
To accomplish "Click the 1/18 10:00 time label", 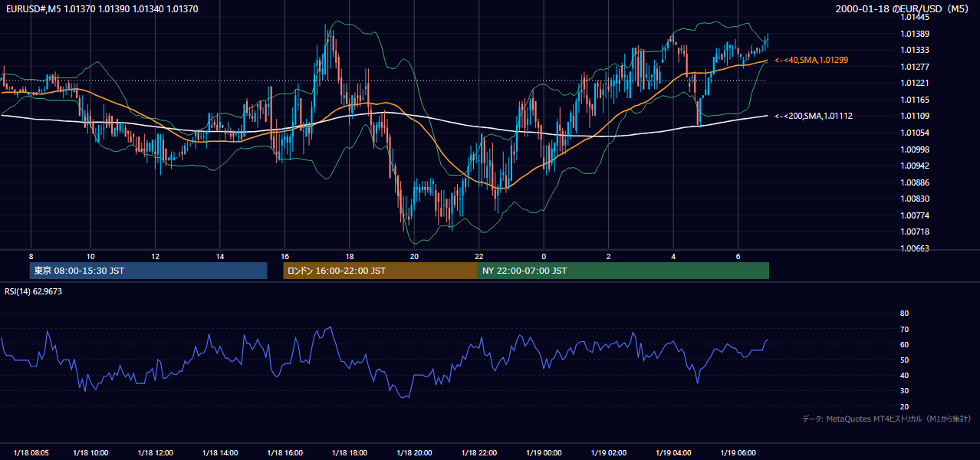I will pos(90,452).
